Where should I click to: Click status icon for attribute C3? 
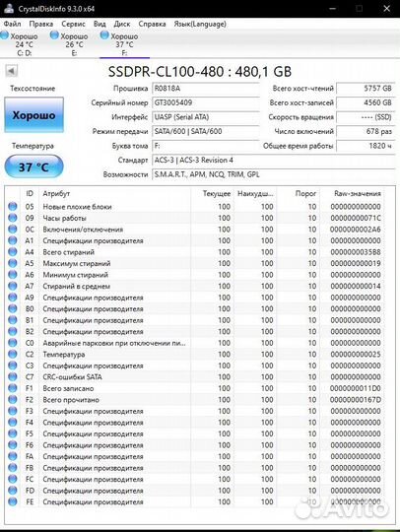click(13, 366)
